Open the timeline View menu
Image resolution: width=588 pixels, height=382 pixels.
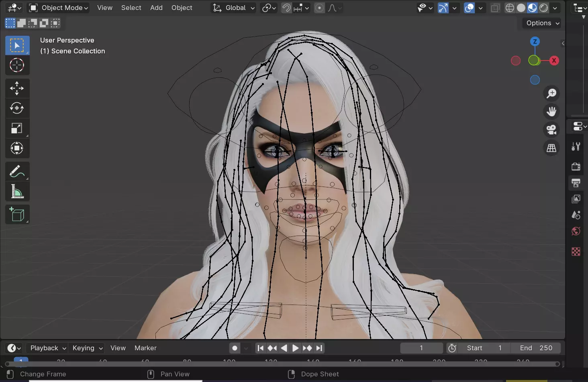(118, 348)
